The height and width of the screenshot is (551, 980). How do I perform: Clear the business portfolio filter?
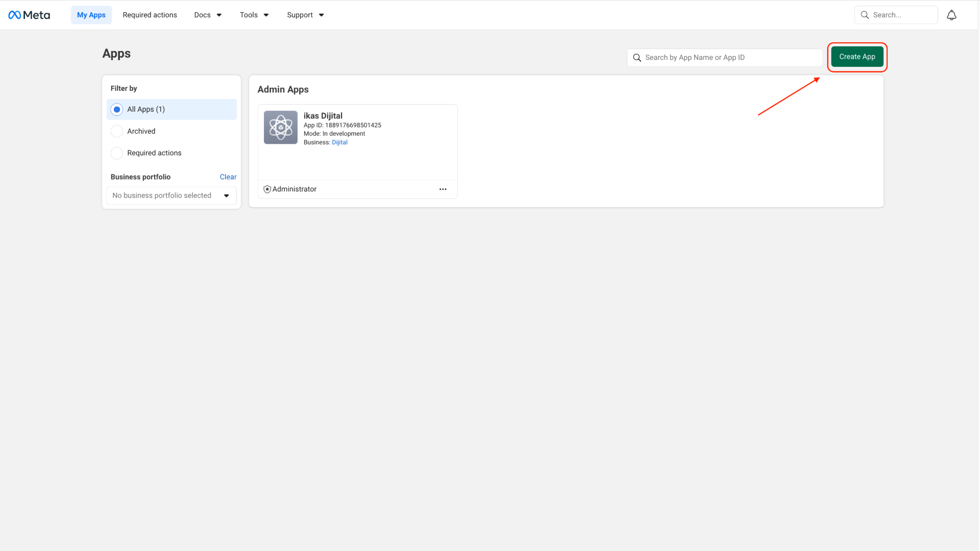(x=228, y=177)
